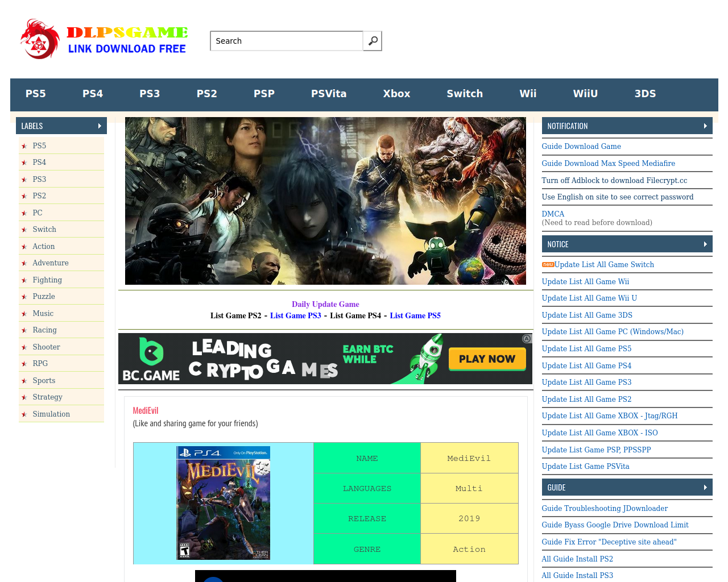Click PLAY NOW on the BC.GAME ad
The image size is (728, 582).
coord(487,359)
